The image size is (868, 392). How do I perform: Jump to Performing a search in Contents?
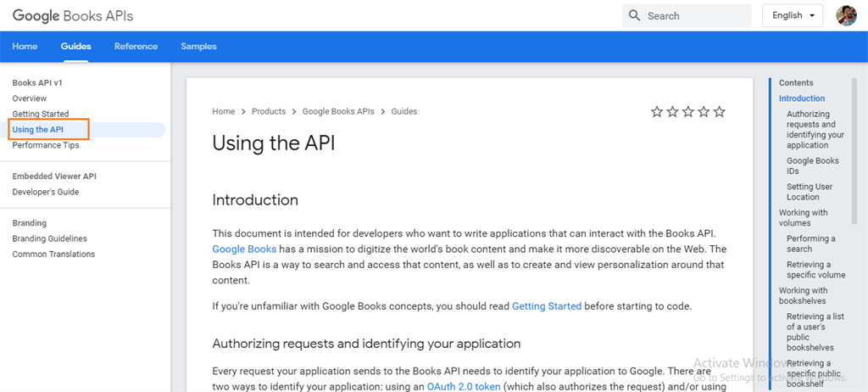pos(811,244)
